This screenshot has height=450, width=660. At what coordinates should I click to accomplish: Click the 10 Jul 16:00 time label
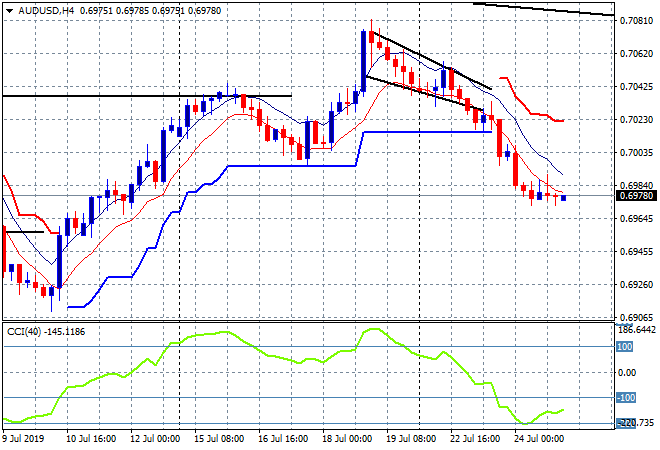91,439
